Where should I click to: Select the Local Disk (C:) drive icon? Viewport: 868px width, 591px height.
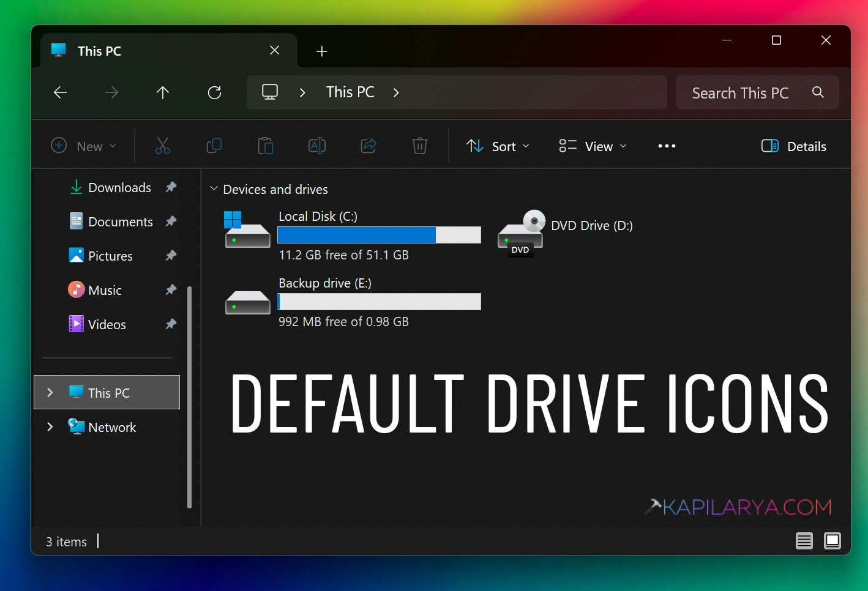[x=247, y=229]
